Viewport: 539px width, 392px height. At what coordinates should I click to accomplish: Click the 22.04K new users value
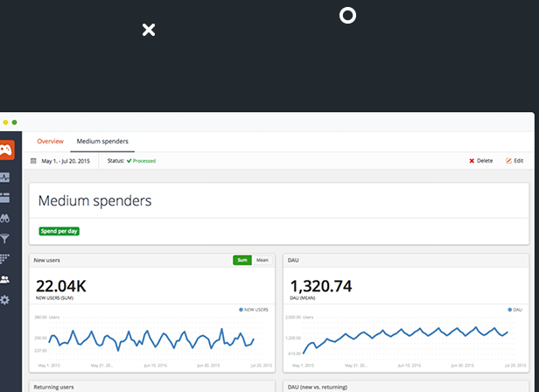coord(61,286)
